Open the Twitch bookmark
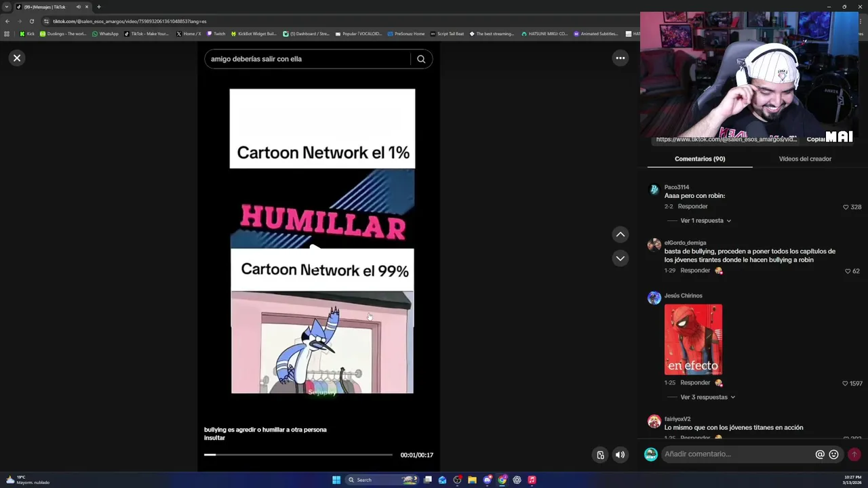Viewport: 868px width, 488px height. [x=216, y=33]
